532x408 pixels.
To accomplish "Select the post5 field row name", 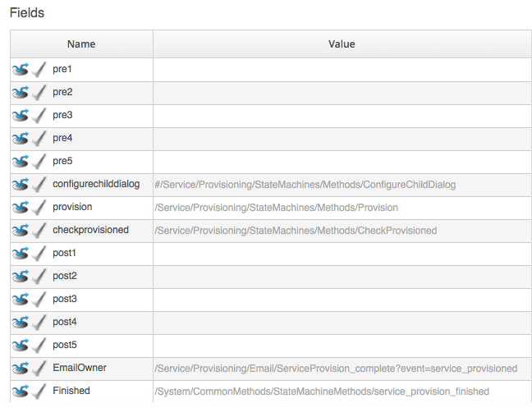I will 66,346.
